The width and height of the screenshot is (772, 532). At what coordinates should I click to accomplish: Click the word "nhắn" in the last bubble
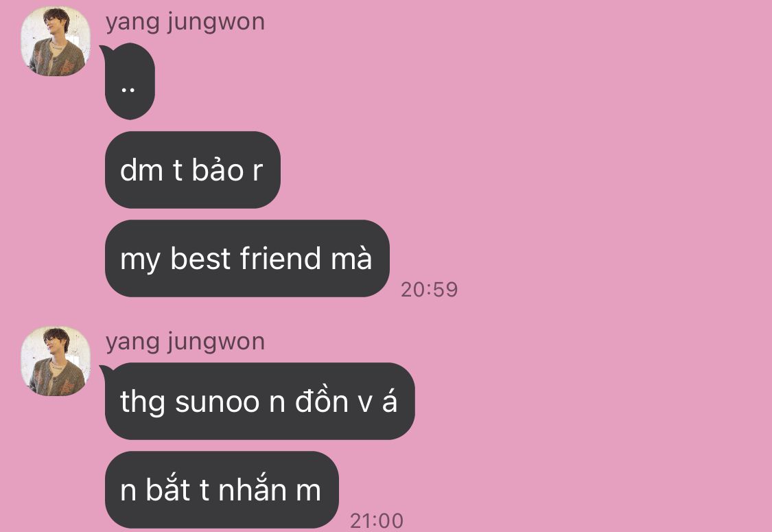[252, 489]
